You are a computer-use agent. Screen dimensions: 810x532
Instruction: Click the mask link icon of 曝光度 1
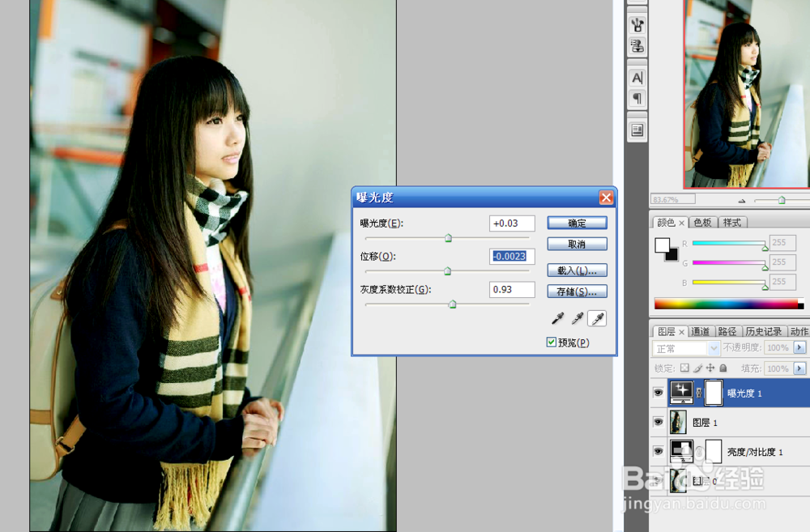click(x=699, y=393)
